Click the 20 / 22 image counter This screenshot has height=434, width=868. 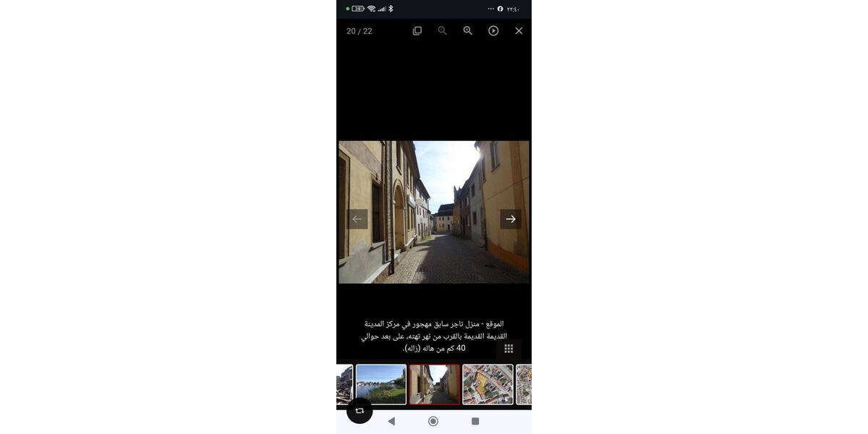(x=359, y=31)
